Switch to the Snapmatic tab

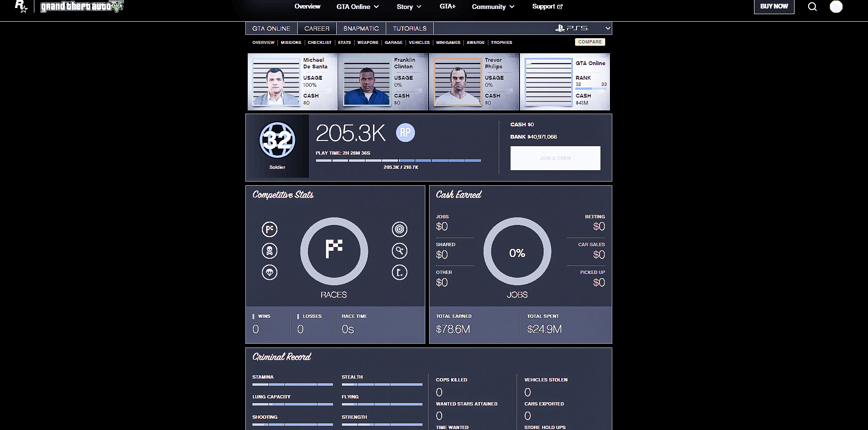[x=361, y=28]
